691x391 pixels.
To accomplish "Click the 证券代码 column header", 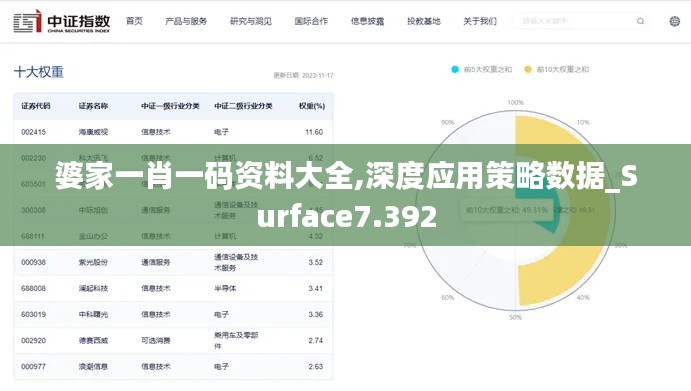I will (36, 106).
